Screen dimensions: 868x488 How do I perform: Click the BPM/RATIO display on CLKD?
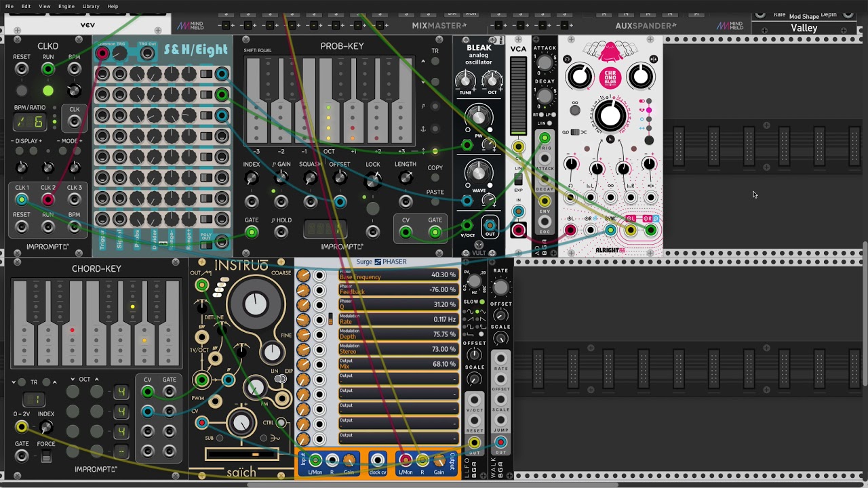click(30, 122)
